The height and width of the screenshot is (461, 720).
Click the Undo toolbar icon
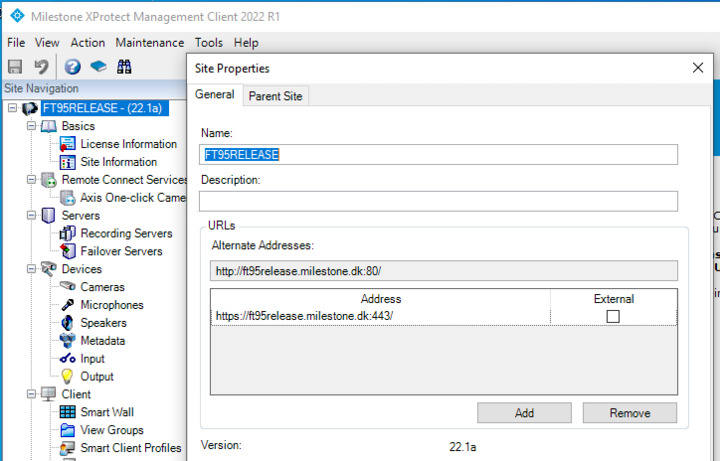pos(41,67)
